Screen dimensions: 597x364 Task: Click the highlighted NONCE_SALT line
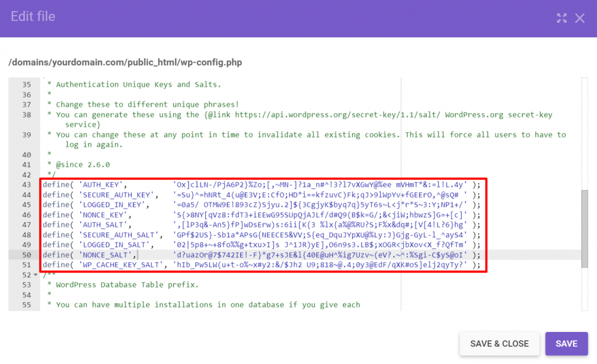pos(175,255)
